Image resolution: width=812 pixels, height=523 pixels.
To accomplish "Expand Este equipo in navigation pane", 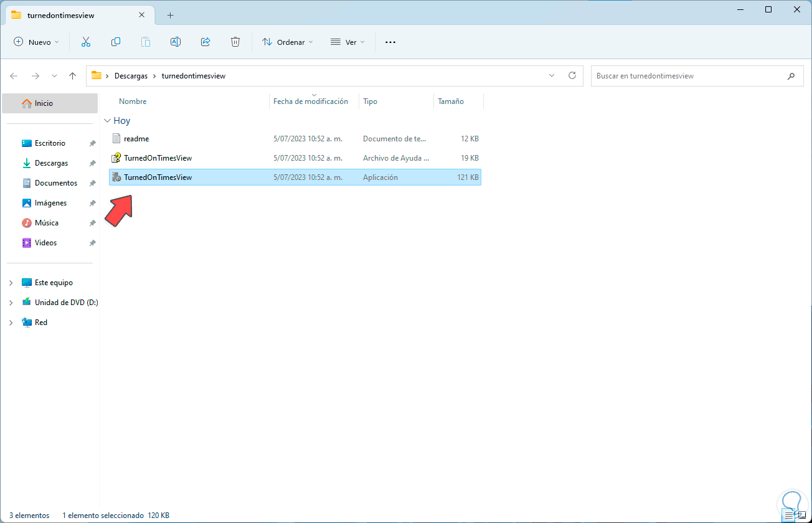I will (11, 283).
